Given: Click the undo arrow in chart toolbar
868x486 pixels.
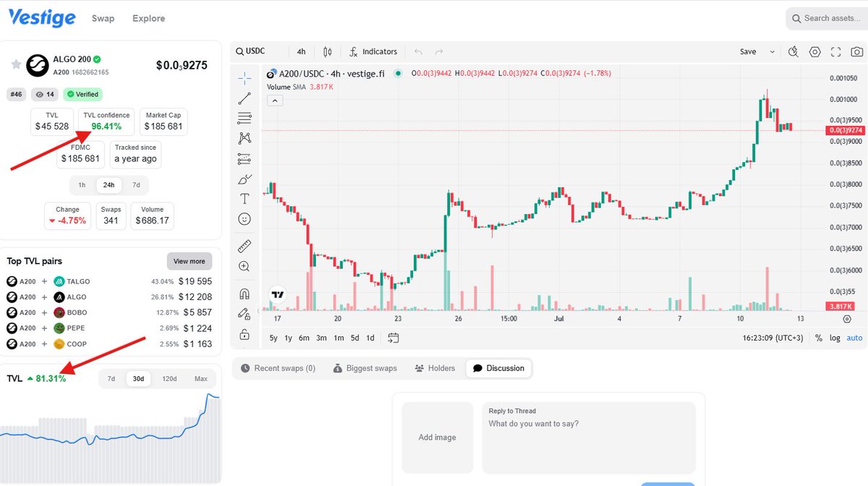Looking at the screenshot, I should click(418, 51).
